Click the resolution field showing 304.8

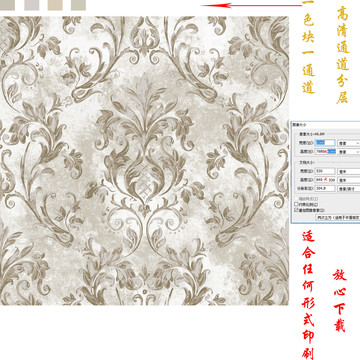(x=325, y=188)
